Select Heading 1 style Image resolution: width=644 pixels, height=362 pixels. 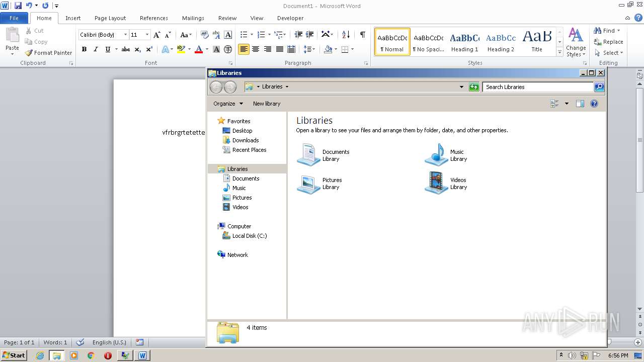coord(464,42)
